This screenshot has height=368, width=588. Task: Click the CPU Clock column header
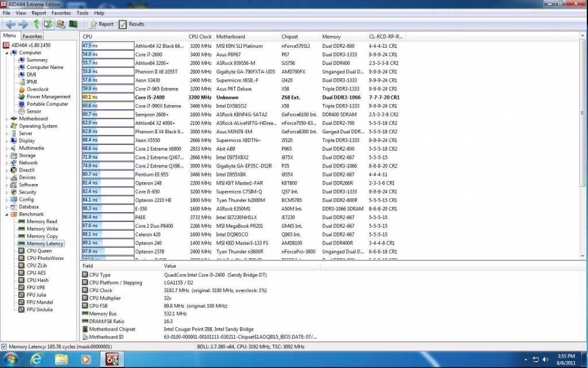tap(200, 37)
